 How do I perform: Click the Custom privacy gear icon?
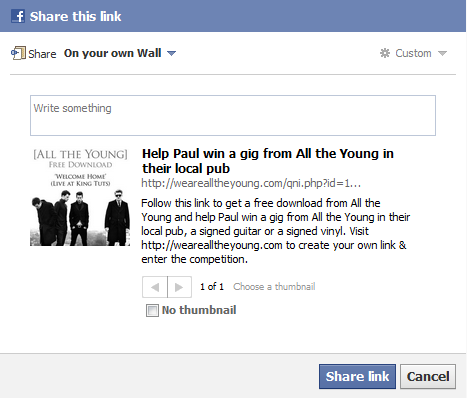tap(385, 53)
